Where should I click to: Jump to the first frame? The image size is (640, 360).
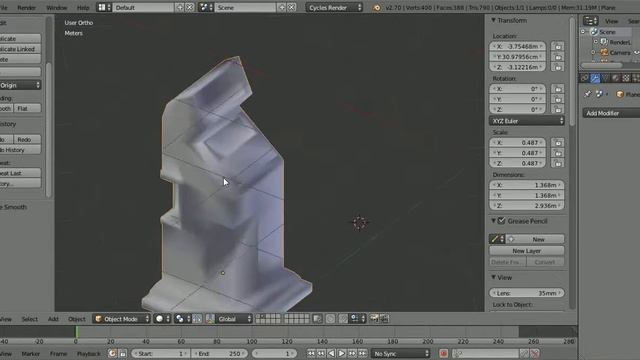pos(311,353)
